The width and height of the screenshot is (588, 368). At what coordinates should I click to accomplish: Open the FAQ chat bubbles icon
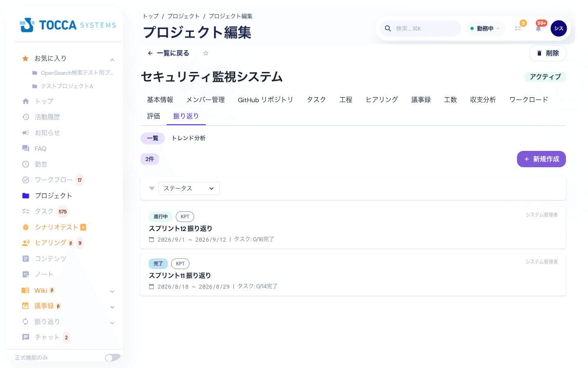pos(26,148)
